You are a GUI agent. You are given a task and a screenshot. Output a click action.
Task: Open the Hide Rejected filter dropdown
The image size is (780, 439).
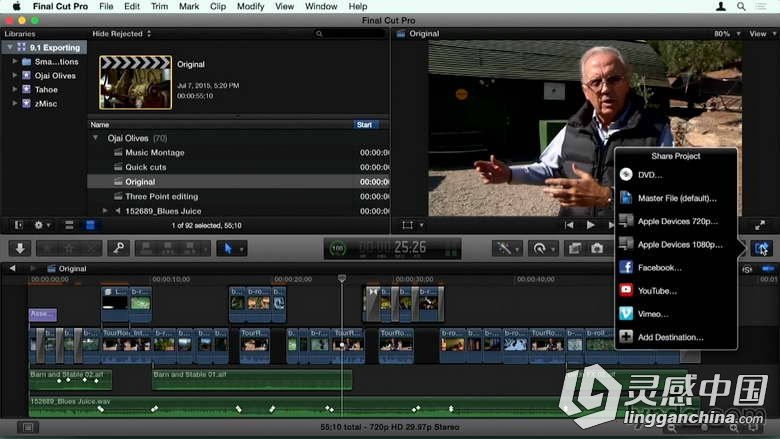(122, 34)
